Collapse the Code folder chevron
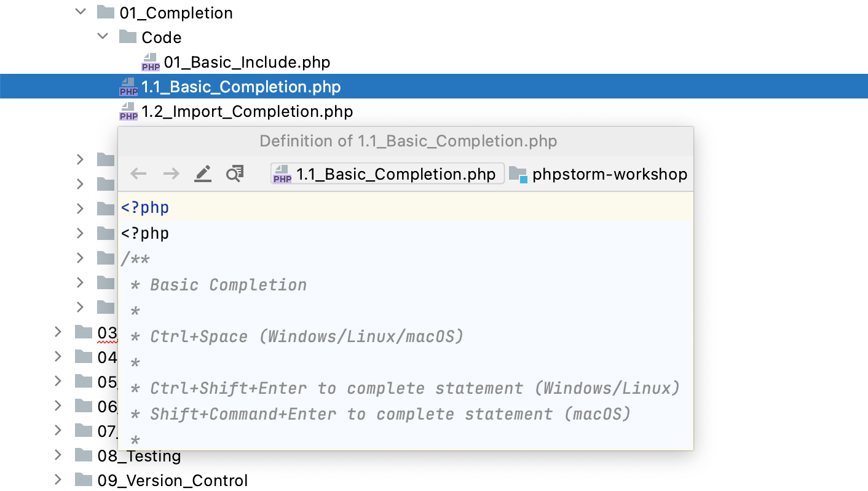Image resolution: width=868 pixels, height=491 pixels. [x=102, y=37]
